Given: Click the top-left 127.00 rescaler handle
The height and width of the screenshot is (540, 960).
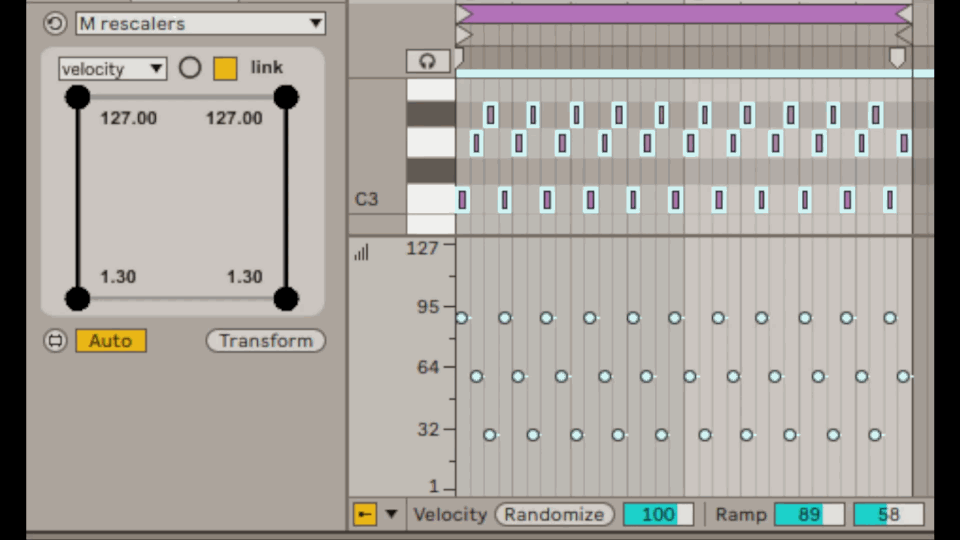Looking at the screenshot, I should point(78,97).
